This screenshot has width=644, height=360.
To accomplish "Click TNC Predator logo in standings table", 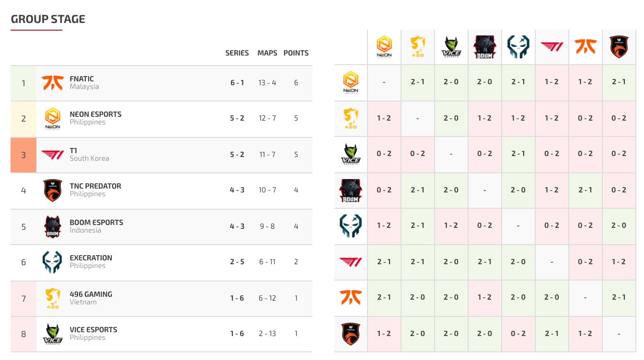I will click(52, 191).
